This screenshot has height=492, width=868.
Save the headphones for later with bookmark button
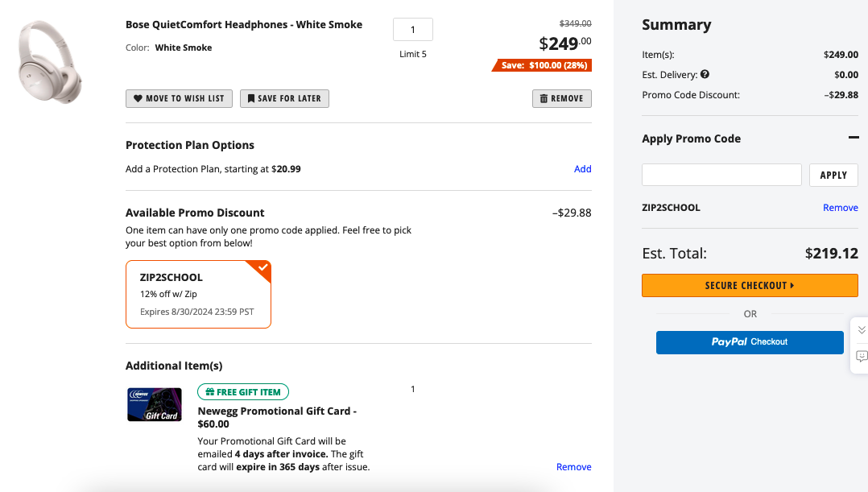pos(284,98)
